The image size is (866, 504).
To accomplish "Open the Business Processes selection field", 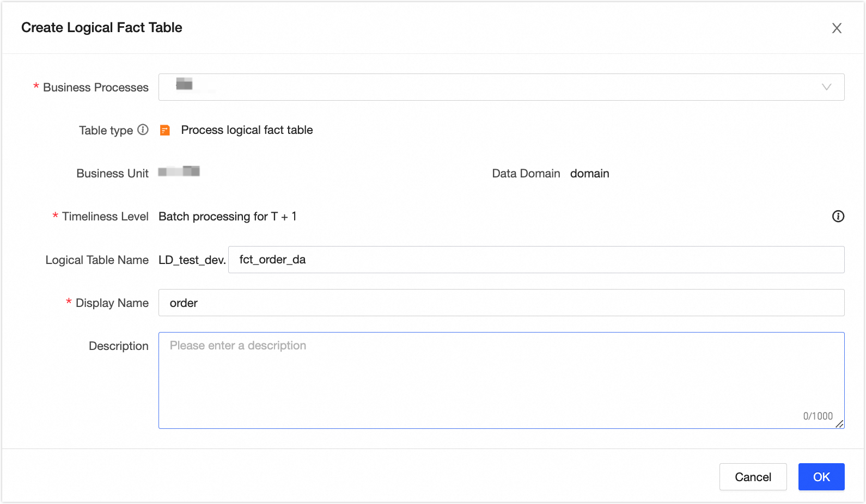I will pyautogui.click(x=490, y=87).
